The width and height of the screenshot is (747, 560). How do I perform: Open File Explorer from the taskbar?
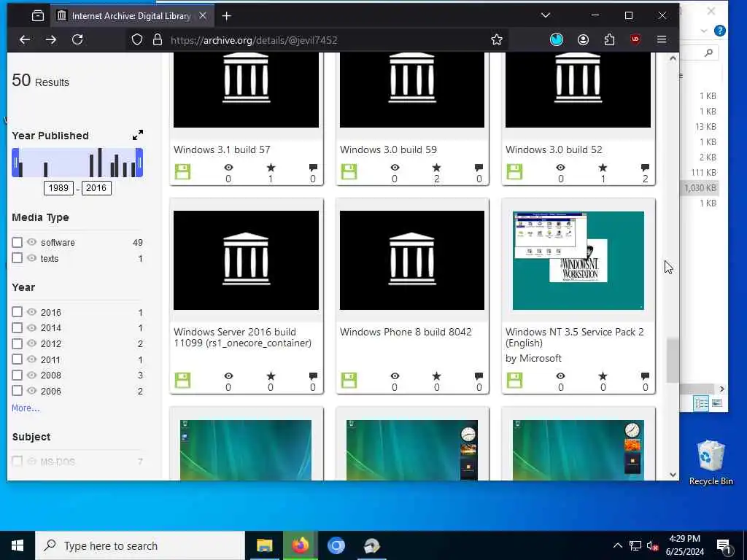coord(264,545)
